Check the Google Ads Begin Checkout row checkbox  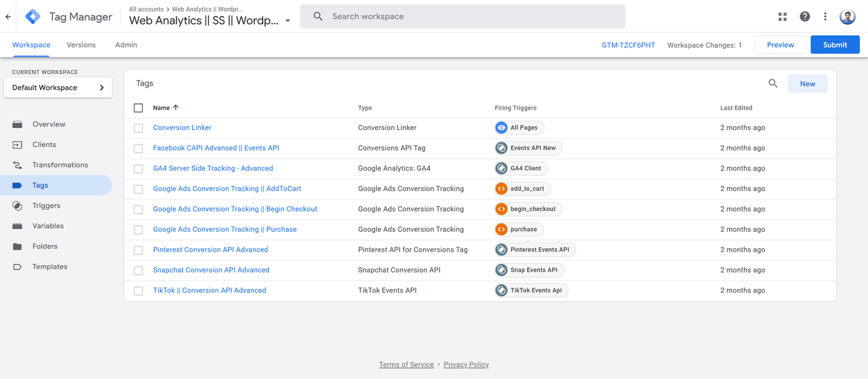138,209
